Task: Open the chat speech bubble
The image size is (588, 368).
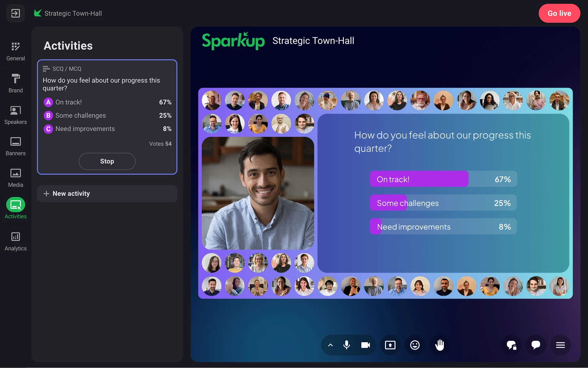Action: [536, 345]
